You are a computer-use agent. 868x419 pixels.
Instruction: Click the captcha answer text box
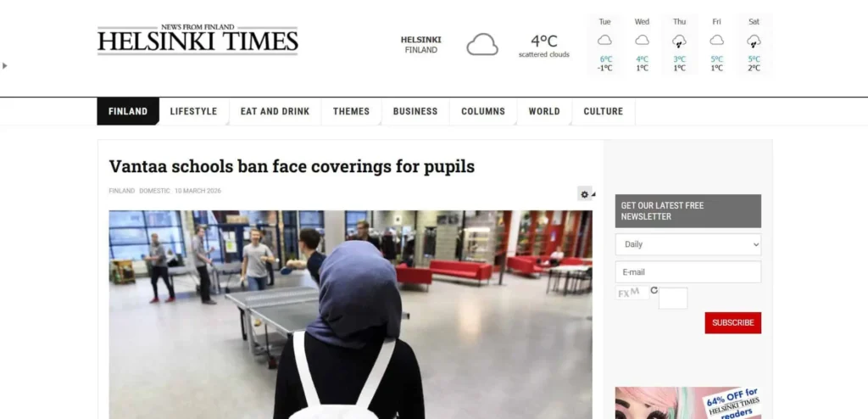(x=673, y=299)
